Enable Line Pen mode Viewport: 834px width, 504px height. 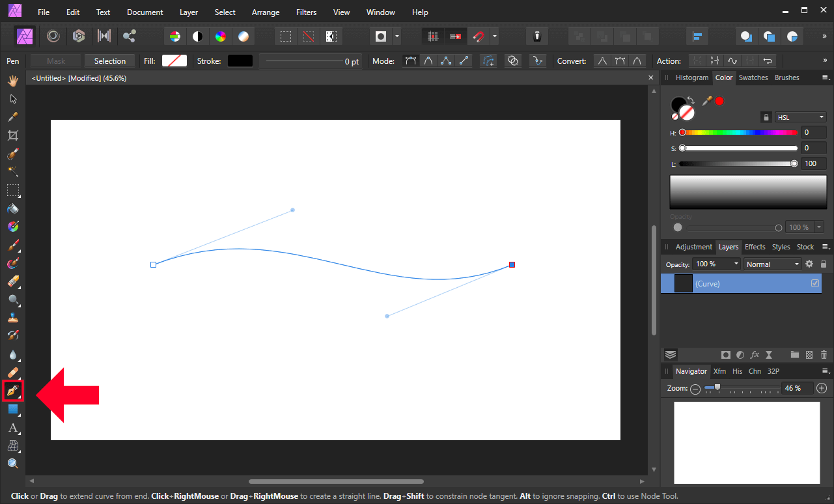click(464, 61)
